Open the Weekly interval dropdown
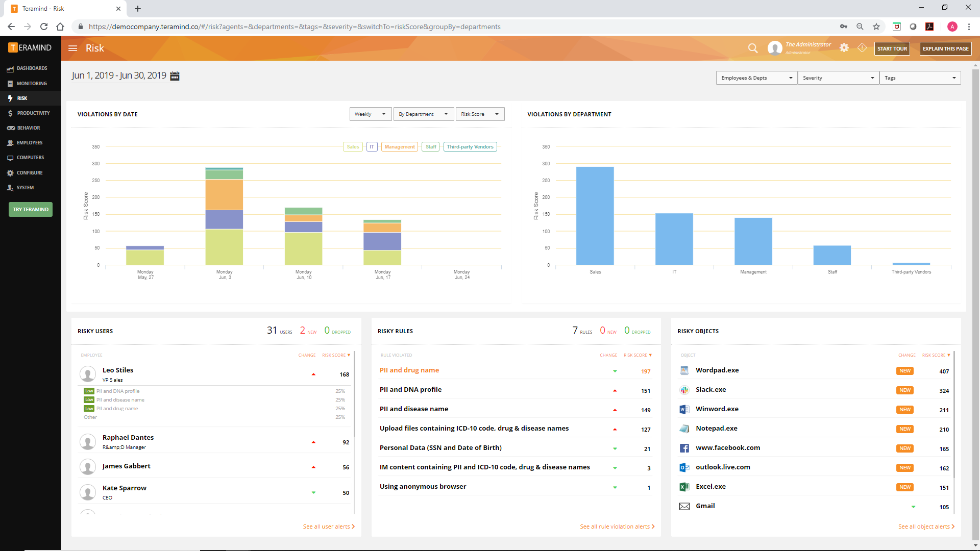 pos(370,114)
